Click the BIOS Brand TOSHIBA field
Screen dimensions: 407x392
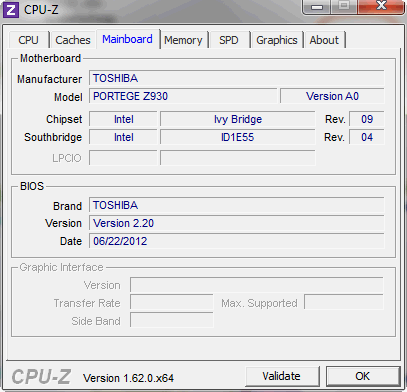click(237, 205)
